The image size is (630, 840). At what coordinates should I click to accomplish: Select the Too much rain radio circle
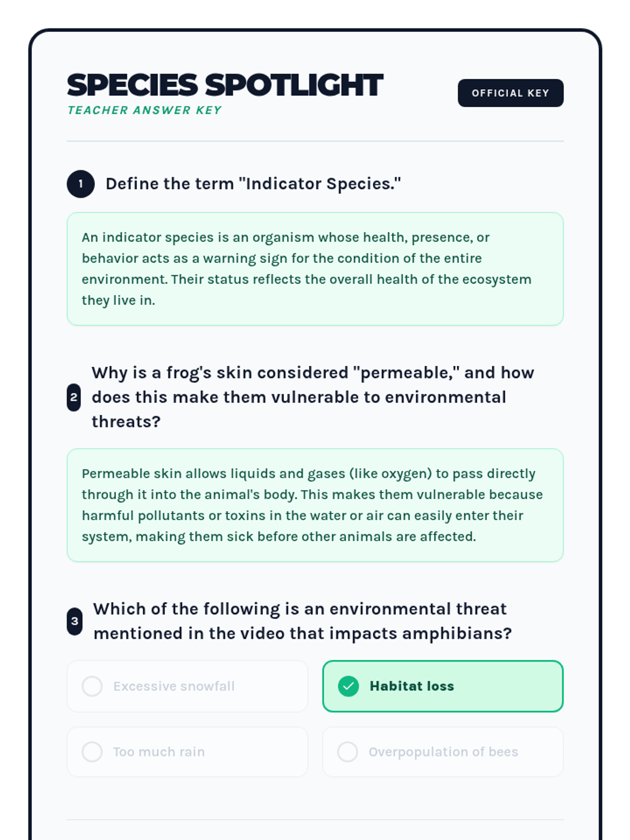tap(92, 752)
